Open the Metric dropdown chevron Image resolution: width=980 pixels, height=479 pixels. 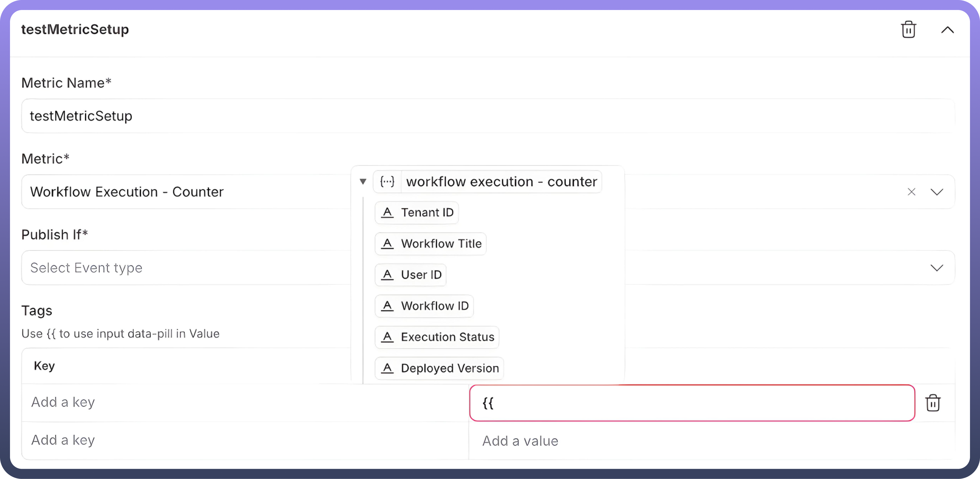pyautogui.click(x=937, y=192)
